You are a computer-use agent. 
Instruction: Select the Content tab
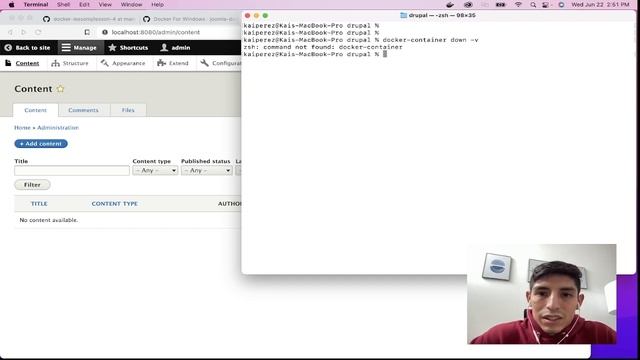pos(36,110)
